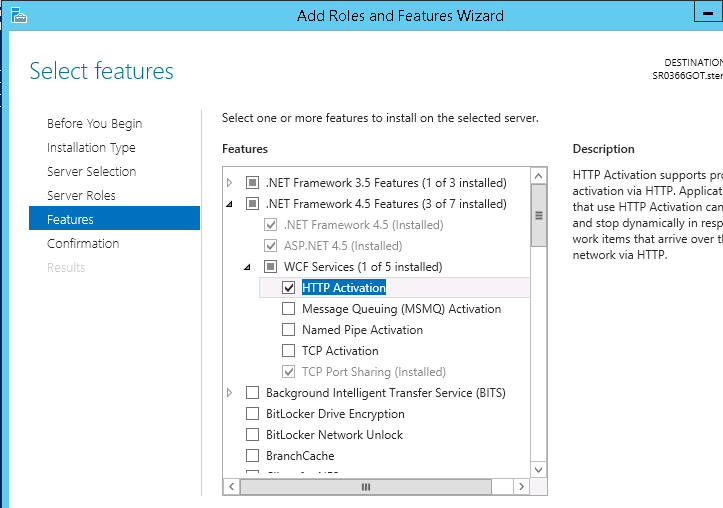The height and width of the screenshot is (508, 723).
Task: Collapse the WCF Services tree node
Action: point(248,267)
